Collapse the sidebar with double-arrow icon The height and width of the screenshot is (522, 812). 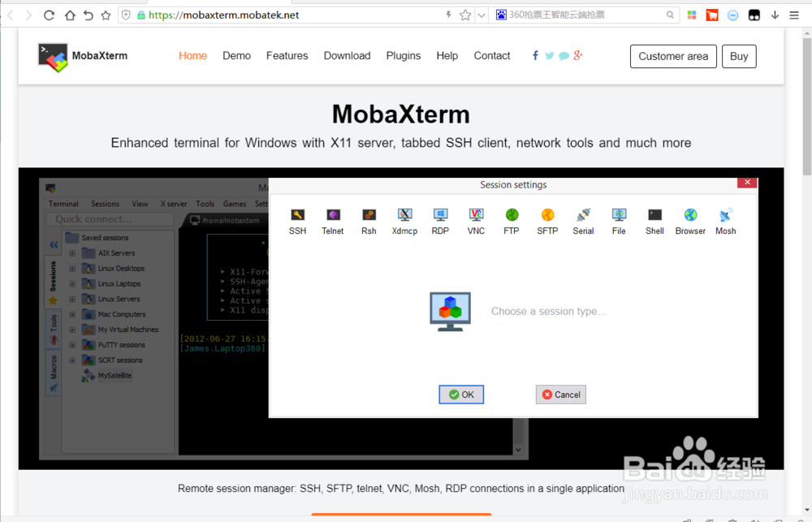click(54, 244)
